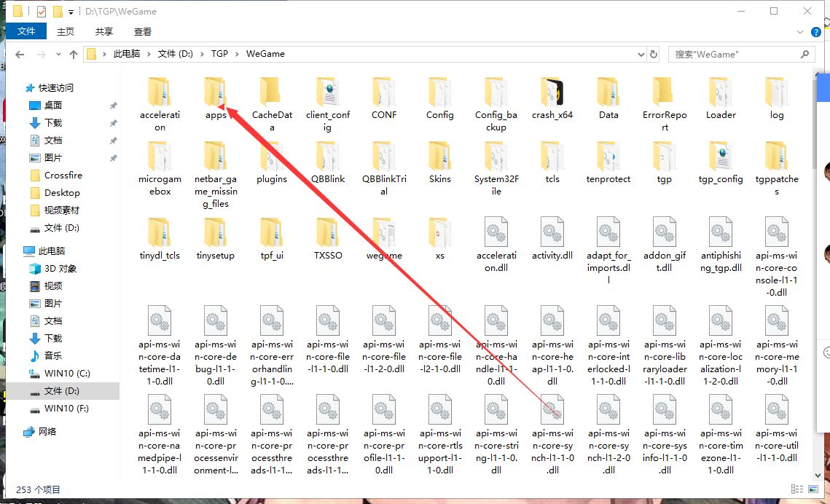
Task: Expand the address bar history dropdown
Action: tap(641, 54)
